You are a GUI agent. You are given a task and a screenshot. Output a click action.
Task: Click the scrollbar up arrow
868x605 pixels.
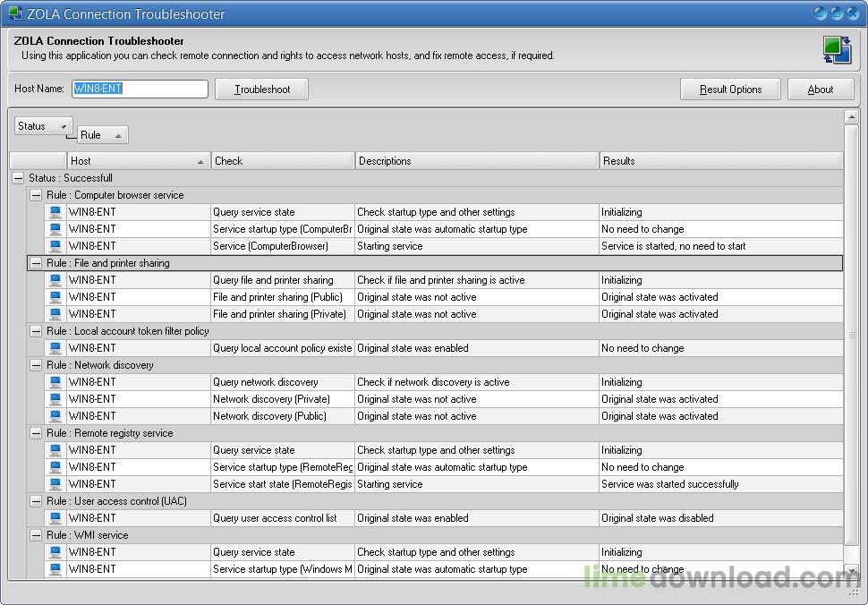(851, 116)
